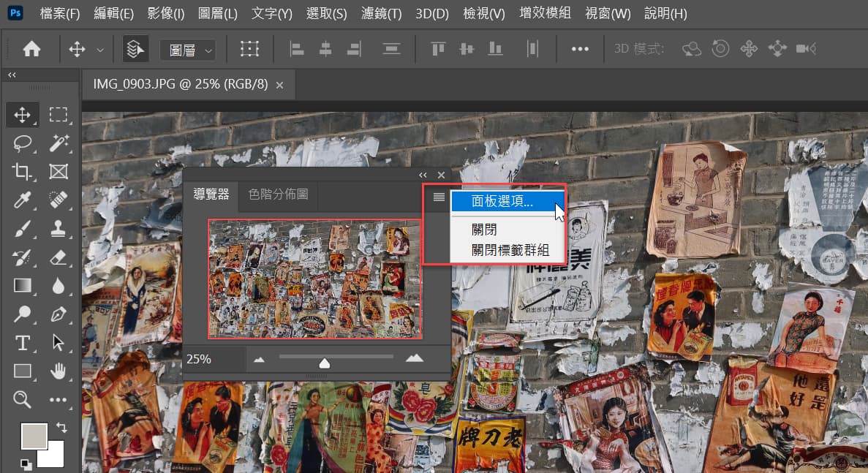Toggle Show Transform Controls
The width and height of the screenshot is (868, 473).
[x=249, y=49]
